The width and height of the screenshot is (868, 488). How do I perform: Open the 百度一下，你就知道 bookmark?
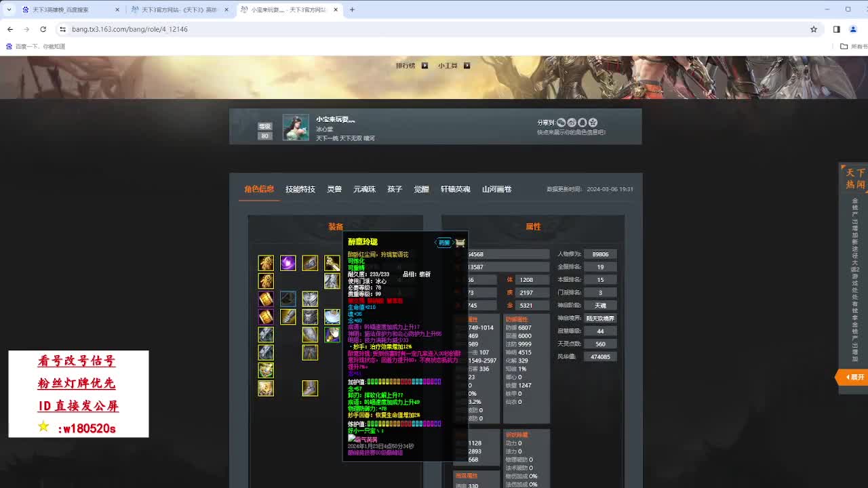pyautogui.click(x=35, y=46)
